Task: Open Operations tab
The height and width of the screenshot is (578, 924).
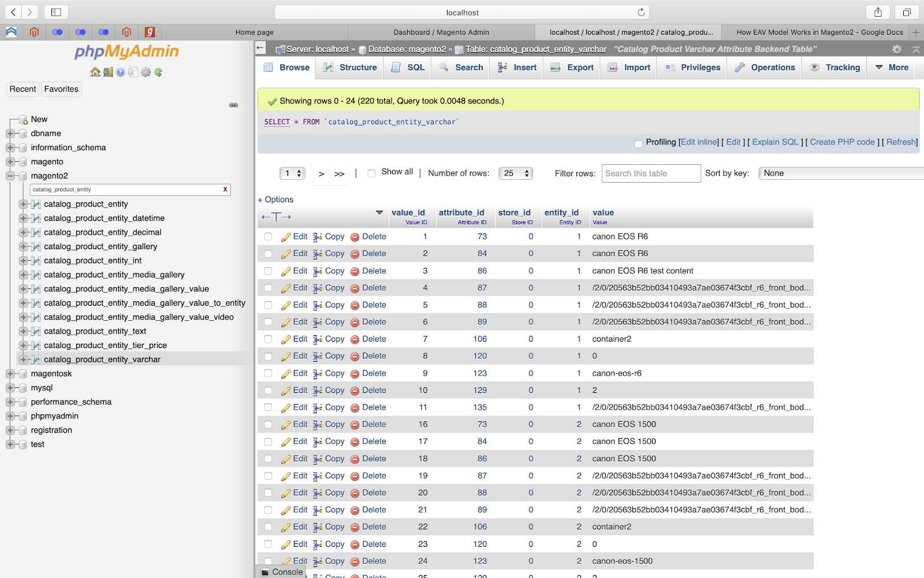Action: click(x=765, y=68)
